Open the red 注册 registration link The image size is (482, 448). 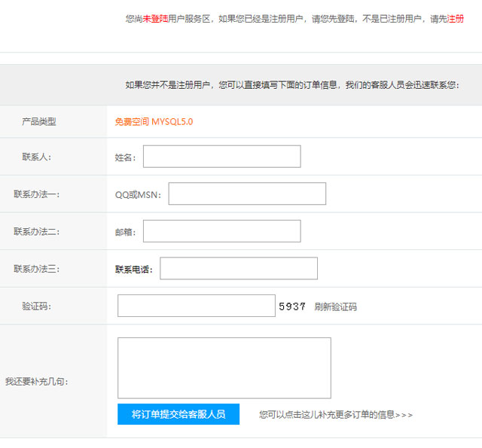click(x=455, y=19)
